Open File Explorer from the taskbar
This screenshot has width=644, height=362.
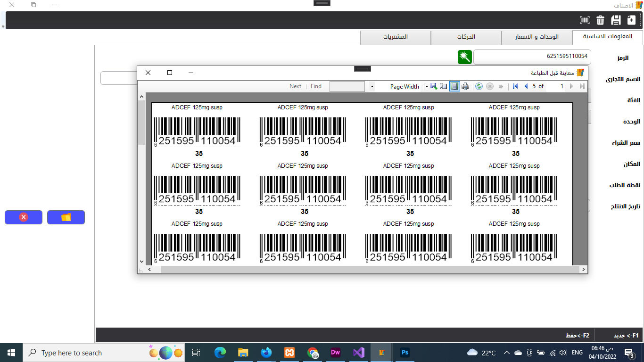pos(243,353)
